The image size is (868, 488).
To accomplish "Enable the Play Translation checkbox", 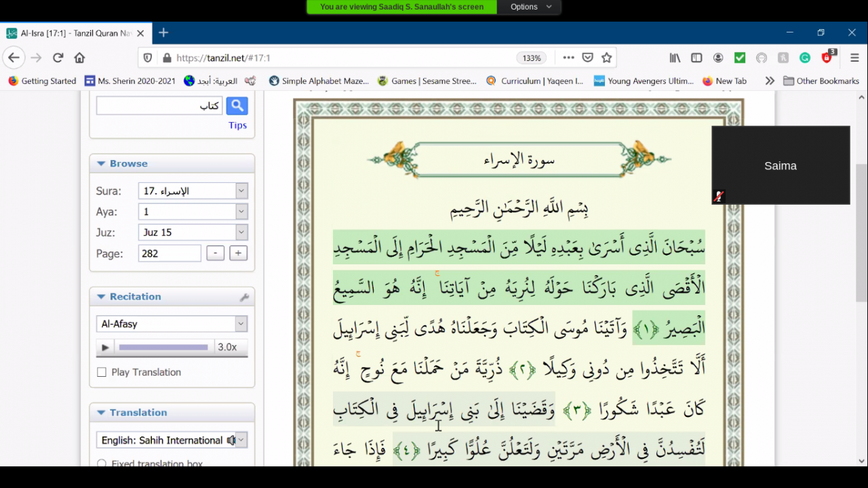I will coord(102,372).
